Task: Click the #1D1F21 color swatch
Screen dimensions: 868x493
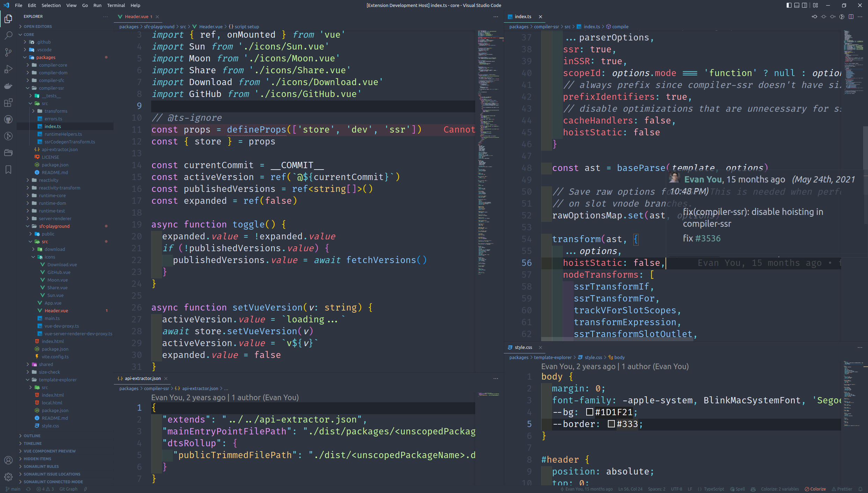Action: point(589,412)
